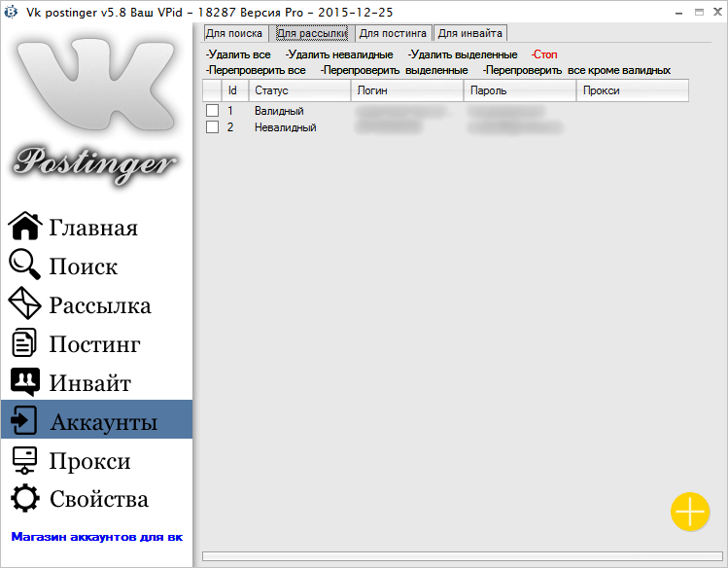The image size is (728, 568).
Task: Minimize the Vk postinger window
Action: [678, 13]
